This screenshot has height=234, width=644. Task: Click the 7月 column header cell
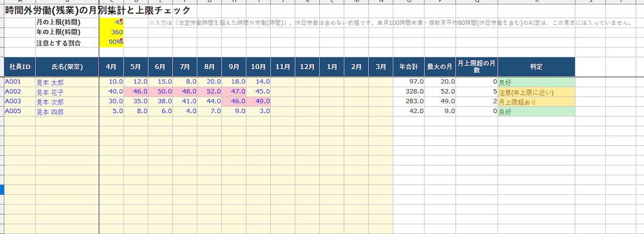pos(185,67)
